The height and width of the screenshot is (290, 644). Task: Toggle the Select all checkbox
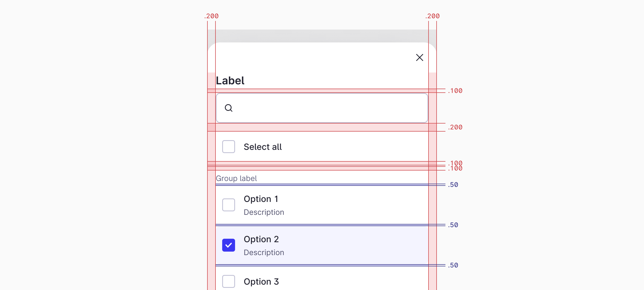228,146
